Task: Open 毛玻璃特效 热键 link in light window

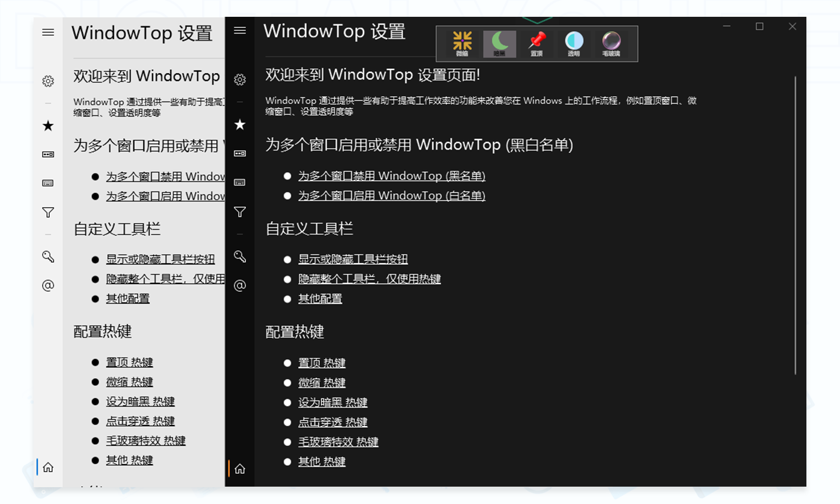Action: (146, 441)
